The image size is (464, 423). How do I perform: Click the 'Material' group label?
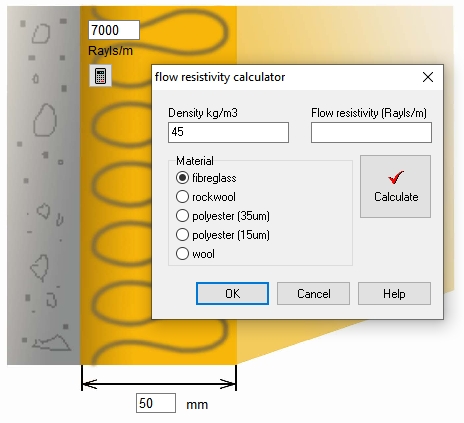click(195, 161)
